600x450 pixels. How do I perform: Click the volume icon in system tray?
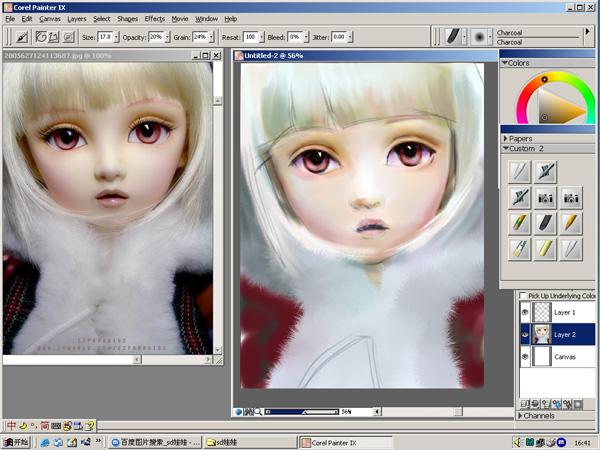(518, 442)
